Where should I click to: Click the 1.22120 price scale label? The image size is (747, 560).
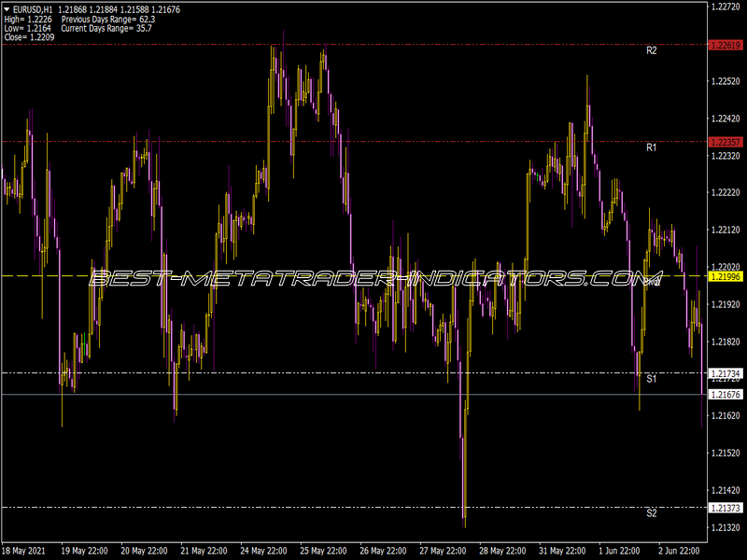pyautogui.click(x=726, y=230)
